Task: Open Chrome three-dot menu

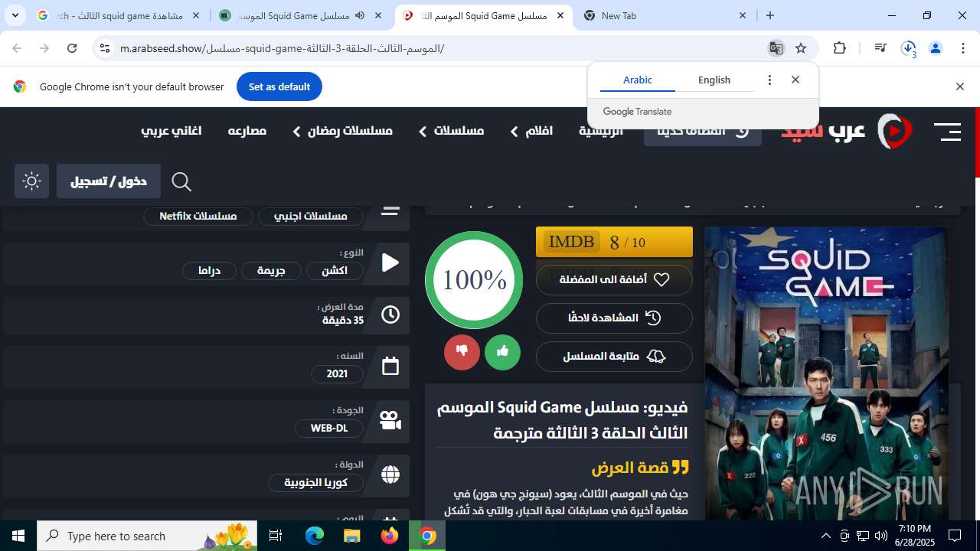Action: [962, 48]
